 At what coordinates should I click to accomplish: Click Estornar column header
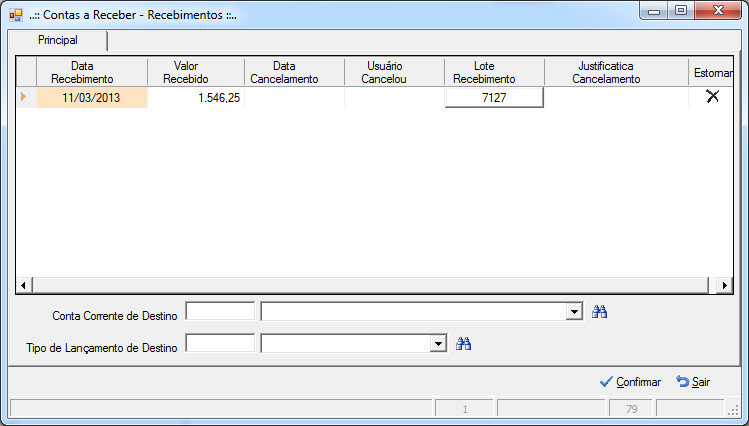tap(711, 73)
